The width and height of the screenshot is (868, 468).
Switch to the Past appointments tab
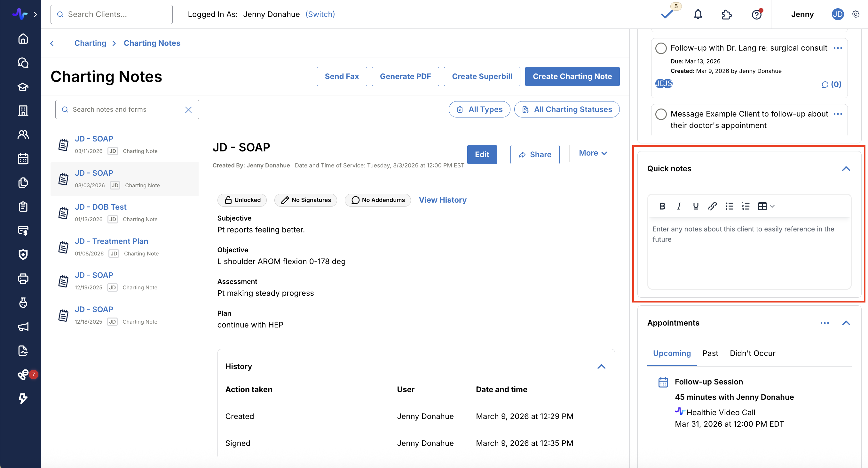[x=710, y=353]
